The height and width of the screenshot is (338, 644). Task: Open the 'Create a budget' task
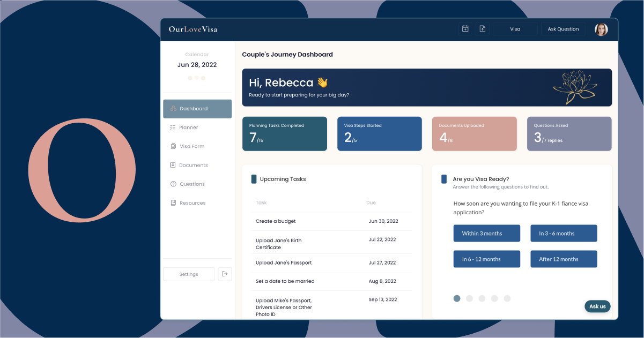point(276,221)
